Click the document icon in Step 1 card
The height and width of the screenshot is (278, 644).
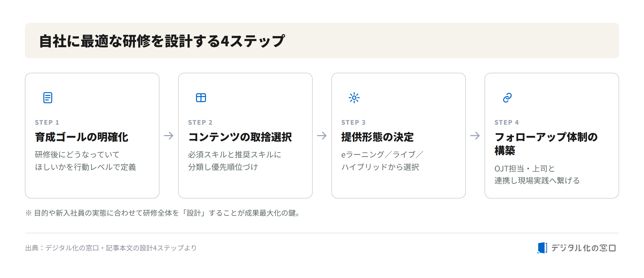(x=48, y=98)
